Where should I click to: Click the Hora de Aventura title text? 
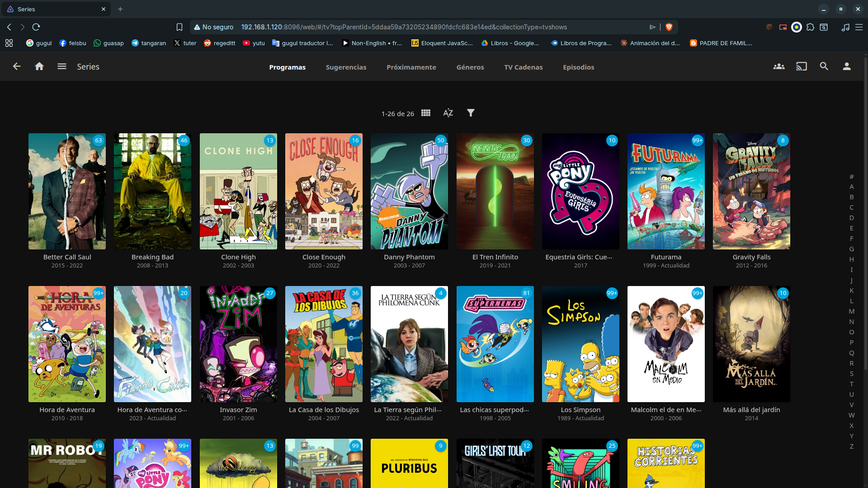point(67,409)
